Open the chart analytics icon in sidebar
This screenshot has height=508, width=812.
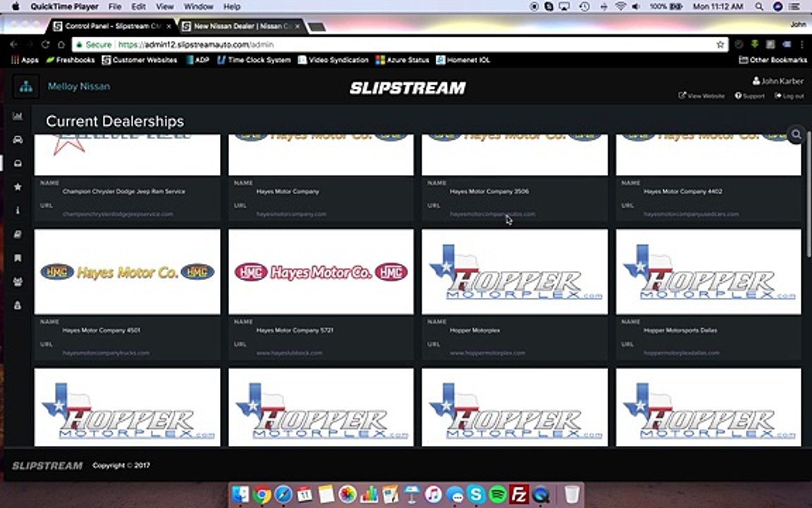point(18,116)
